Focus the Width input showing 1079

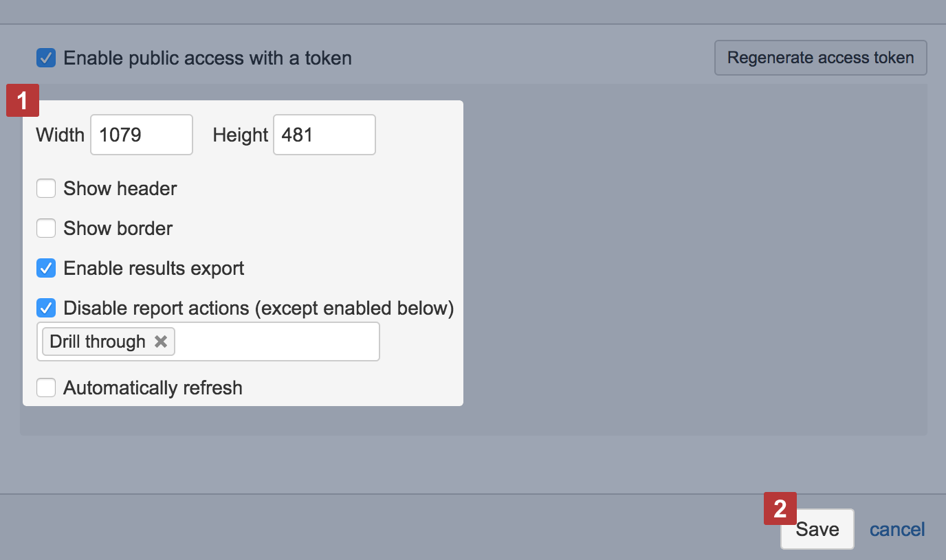click(142, 135)
